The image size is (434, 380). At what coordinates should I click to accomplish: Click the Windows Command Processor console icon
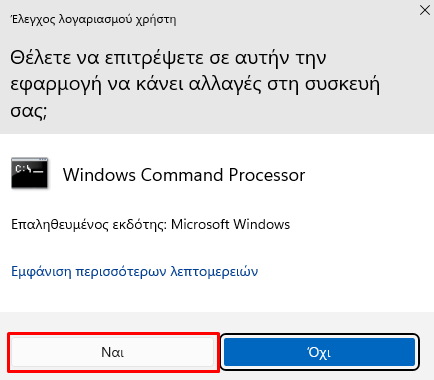29,173
